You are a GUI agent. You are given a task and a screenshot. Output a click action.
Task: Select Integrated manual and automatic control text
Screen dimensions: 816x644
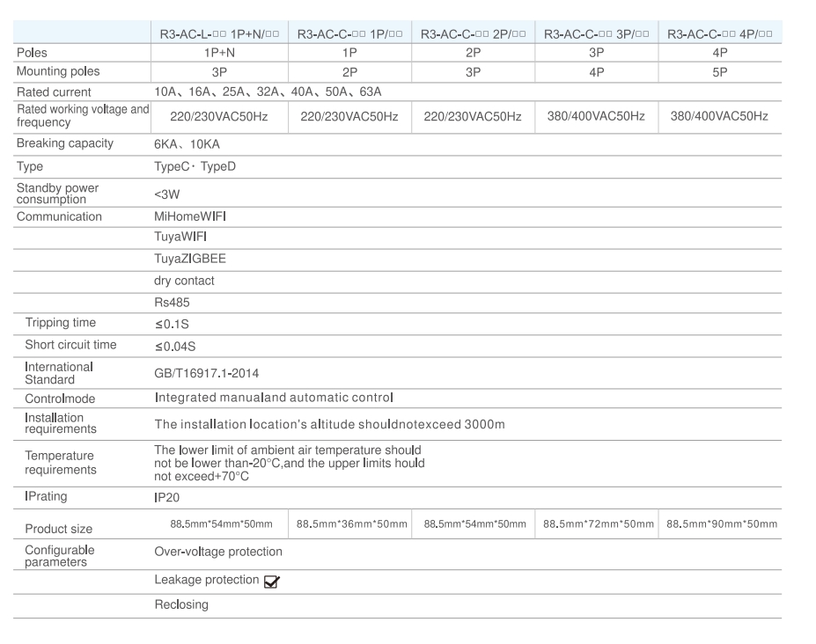[274, 398]
